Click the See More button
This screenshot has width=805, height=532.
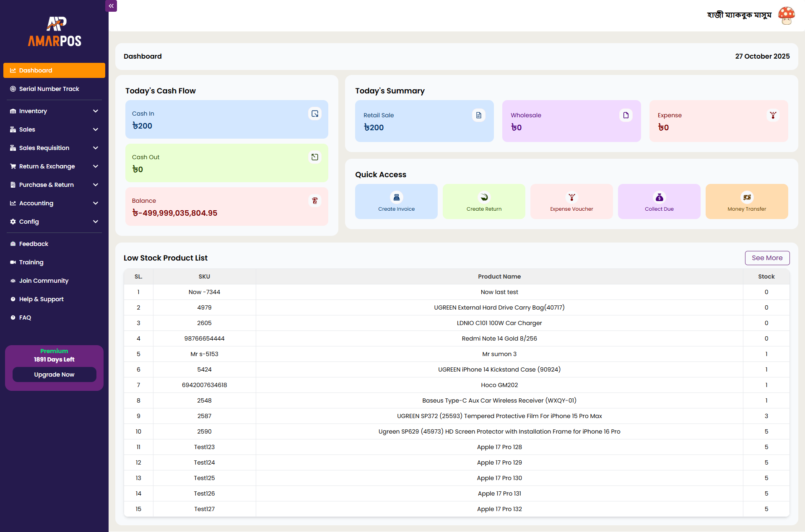tap(767, 258)
